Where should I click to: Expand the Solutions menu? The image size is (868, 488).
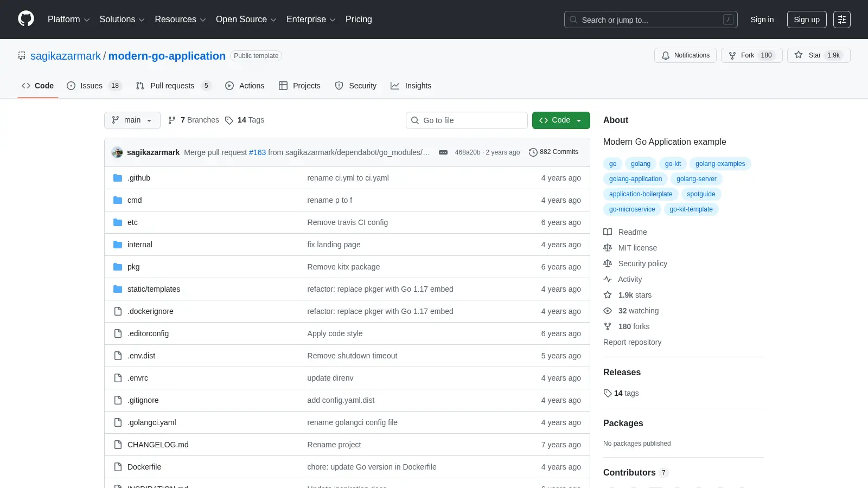122,20
